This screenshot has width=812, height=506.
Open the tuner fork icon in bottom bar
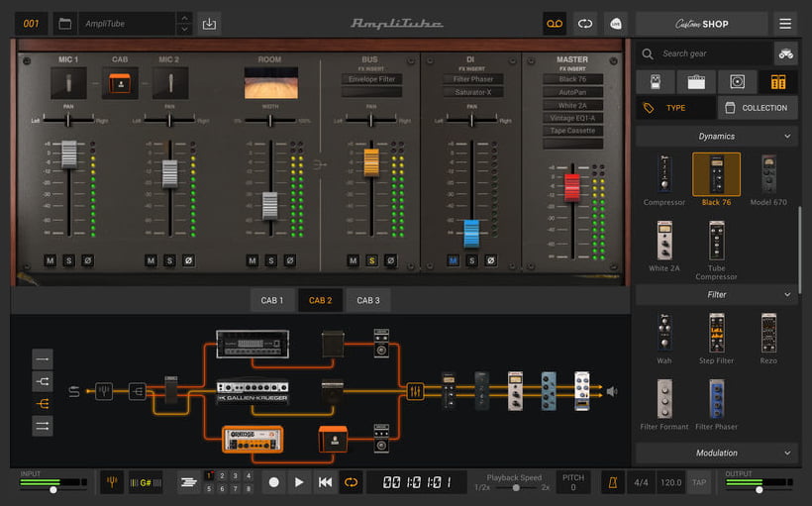[111, 482]
